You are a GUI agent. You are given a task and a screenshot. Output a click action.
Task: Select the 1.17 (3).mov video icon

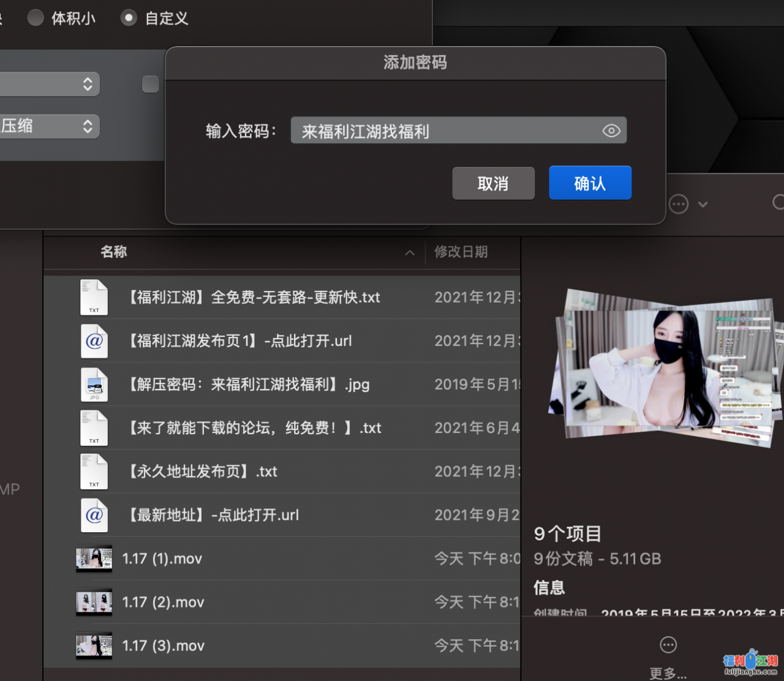pyautogui.click(x=94, y=645)
